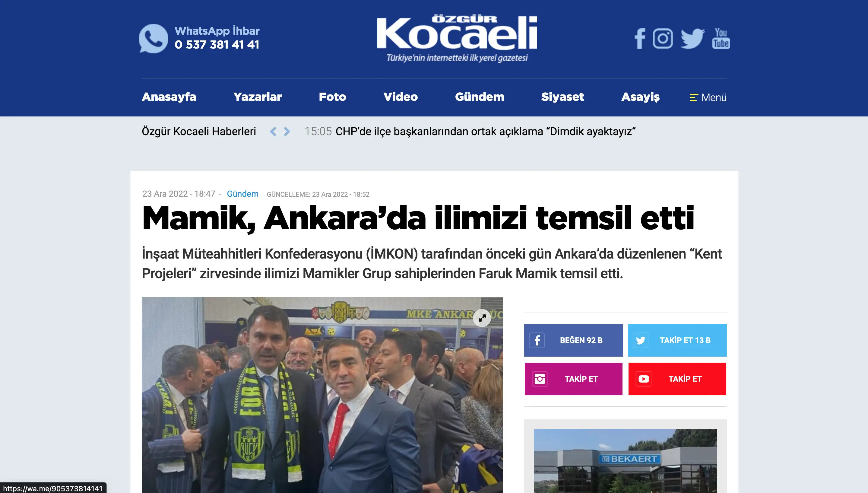868x493 pixels.
Task: Open the Gündem category link above headline
Action: coord(242,194)
